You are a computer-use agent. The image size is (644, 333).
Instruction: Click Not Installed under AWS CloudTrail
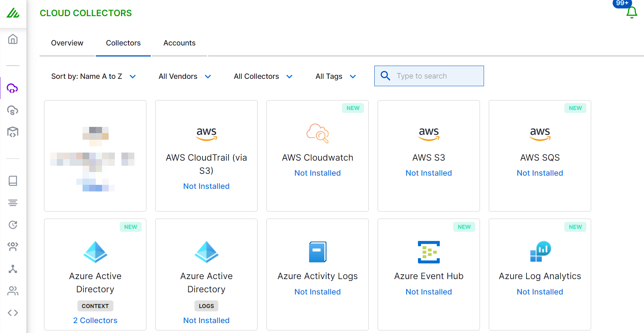point(207,186)
